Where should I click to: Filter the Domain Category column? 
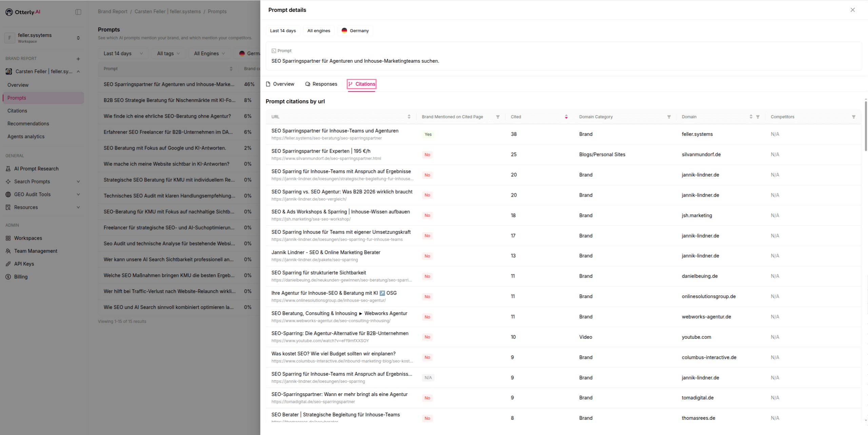click(669, 117)
